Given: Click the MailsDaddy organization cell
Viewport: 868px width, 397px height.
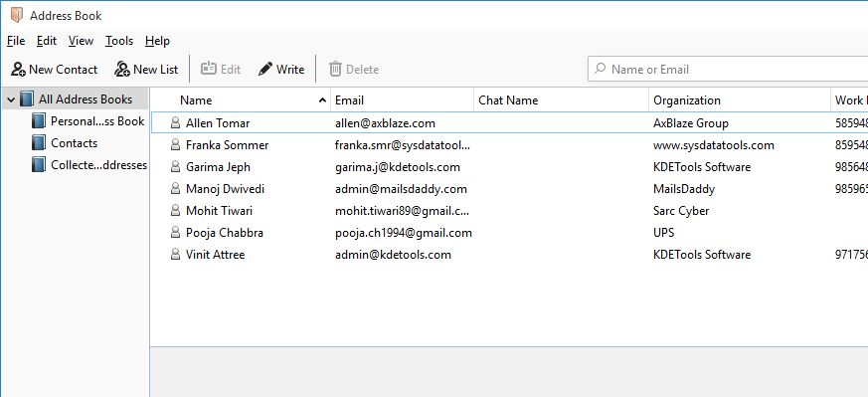Looking at the screenshot, I should [684, 189].
